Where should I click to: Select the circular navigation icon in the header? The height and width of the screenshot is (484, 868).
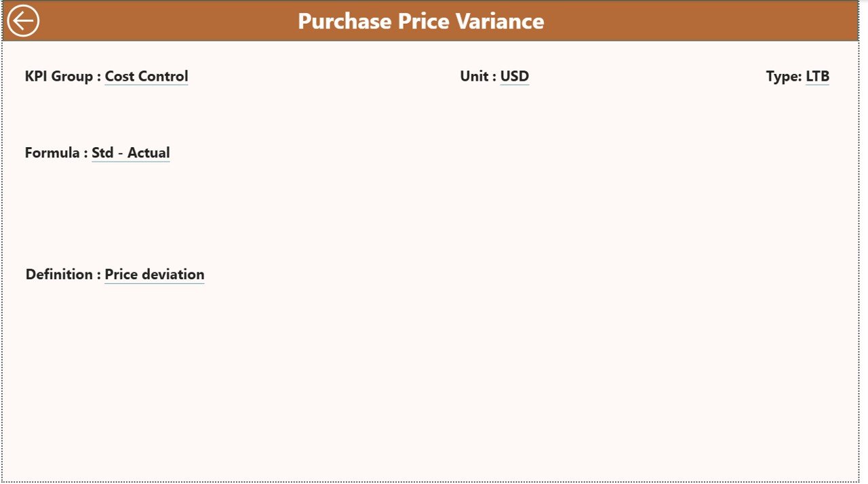coord(22,21)
